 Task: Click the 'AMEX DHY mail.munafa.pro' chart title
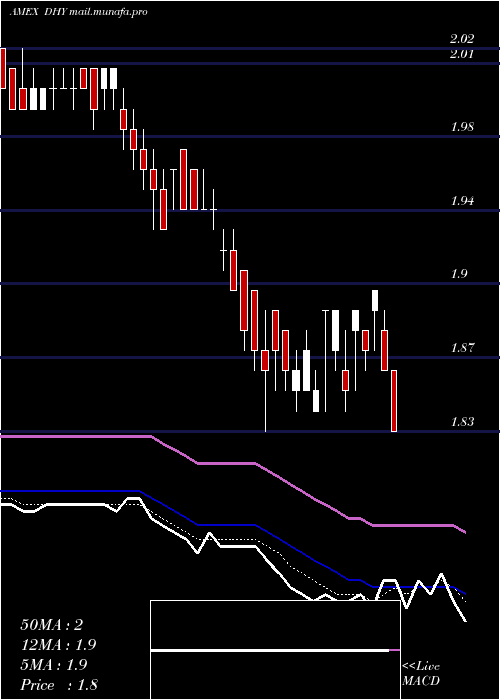coord(78,12)
